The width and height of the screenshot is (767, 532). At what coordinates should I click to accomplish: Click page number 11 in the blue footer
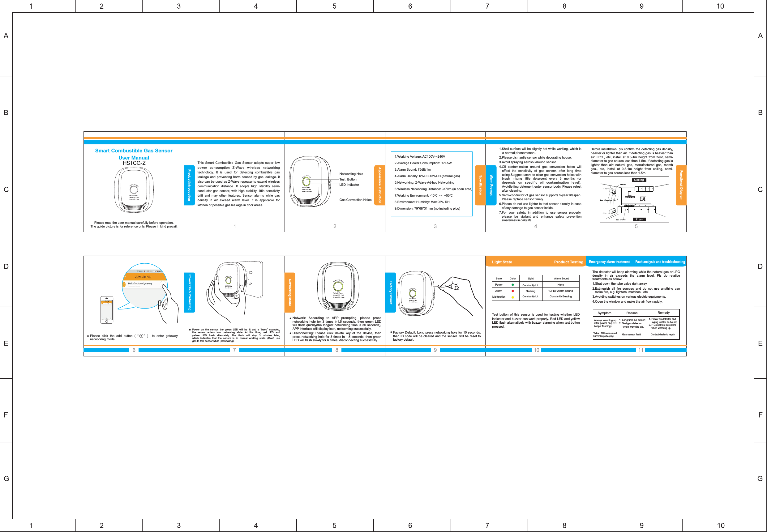(x=641, y=350)
